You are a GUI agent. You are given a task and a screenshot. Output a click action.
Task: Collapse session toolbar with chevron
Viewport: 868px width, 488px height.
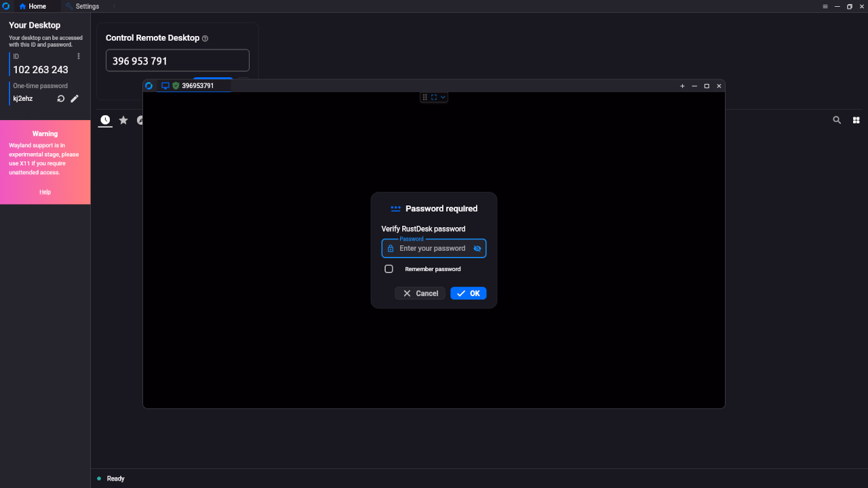[x=443, y=98]
